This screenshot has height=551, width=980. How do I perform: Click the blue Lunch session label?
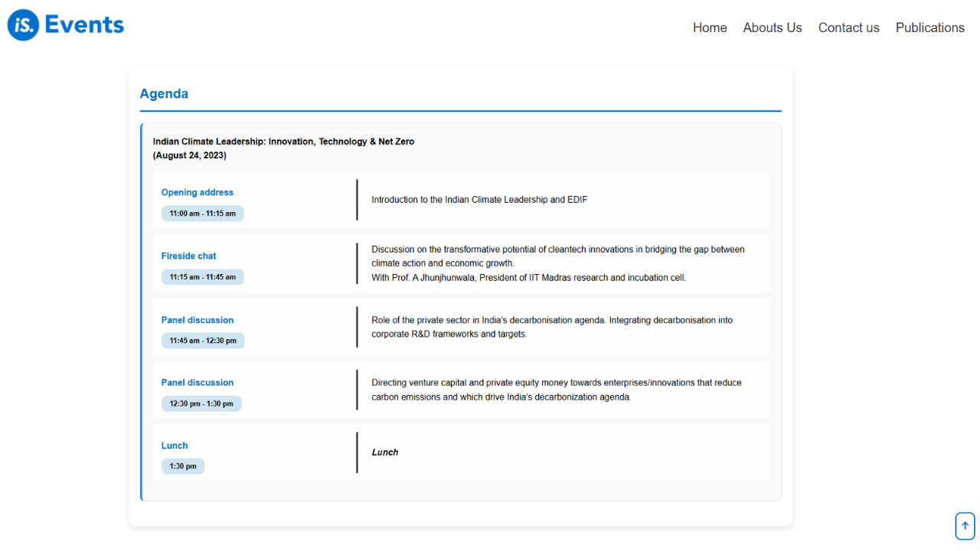[x=175, y=445]
